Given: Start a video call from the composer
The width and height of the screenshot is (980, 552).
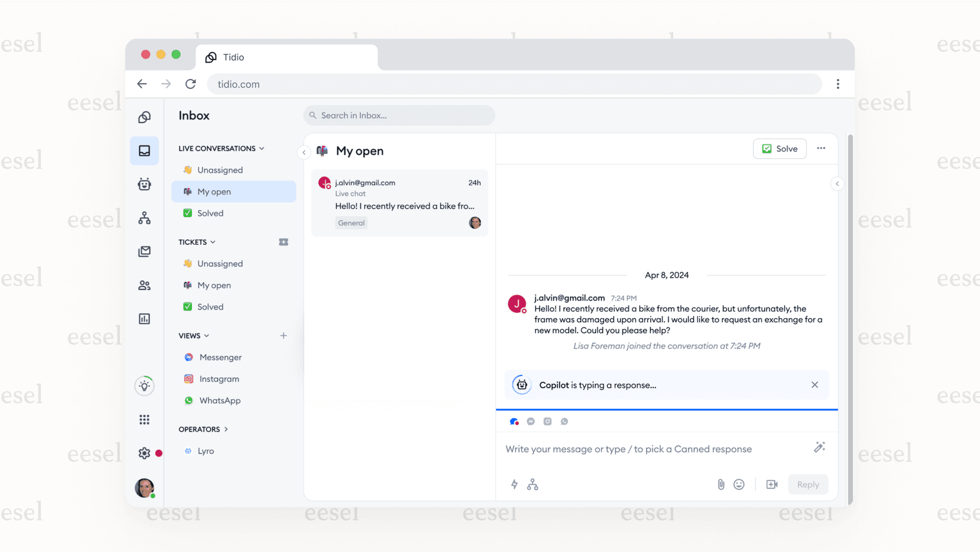Looking at the screenshot, I should click(x=772, y=484).
